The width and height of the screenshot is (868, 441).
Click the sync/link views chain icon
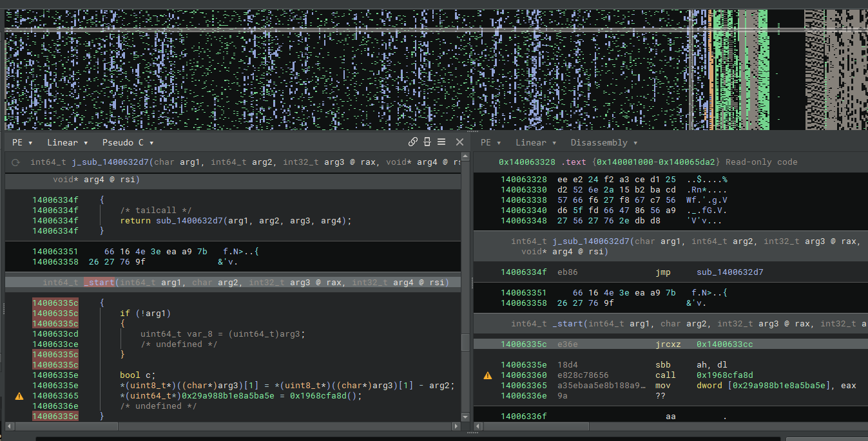click(x=413, y=142)
